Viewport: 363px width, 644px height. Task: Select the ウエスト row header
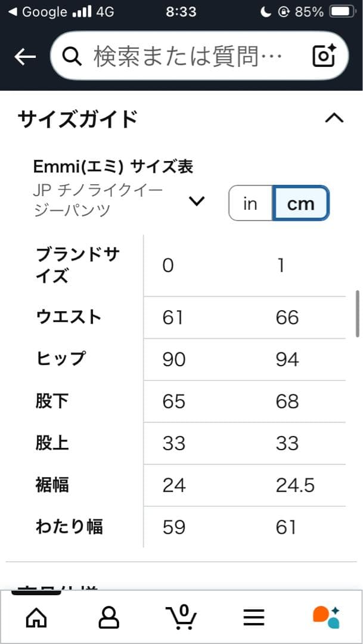(x=68, y=317)
